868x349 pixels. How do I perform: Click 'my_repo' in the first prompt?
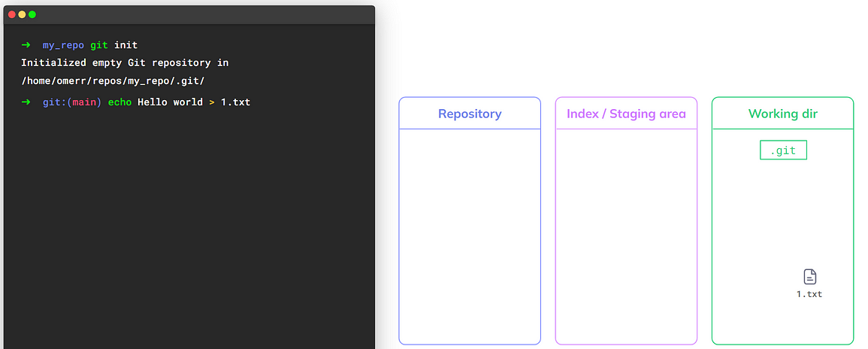(x=63, y=45)
